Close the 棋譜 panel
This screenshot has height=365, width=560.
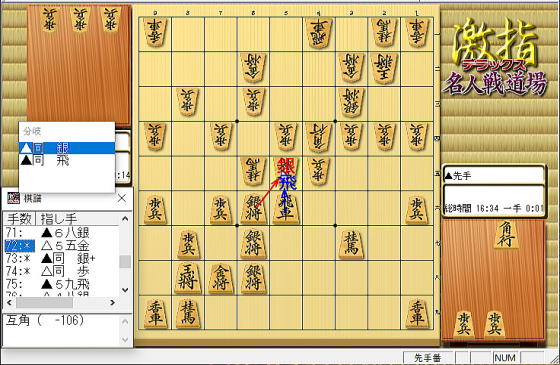coord(122,198)
